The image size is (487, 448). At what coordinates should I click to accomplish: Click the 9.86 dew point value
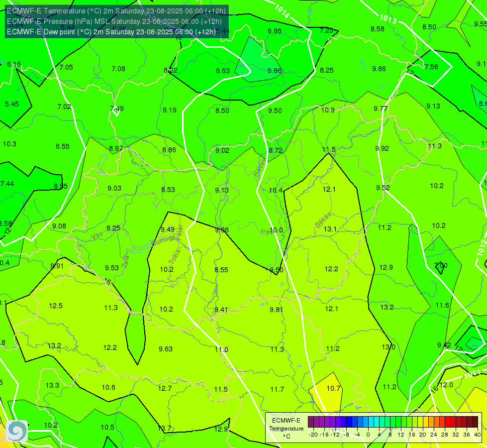click(x=379, y=69)
